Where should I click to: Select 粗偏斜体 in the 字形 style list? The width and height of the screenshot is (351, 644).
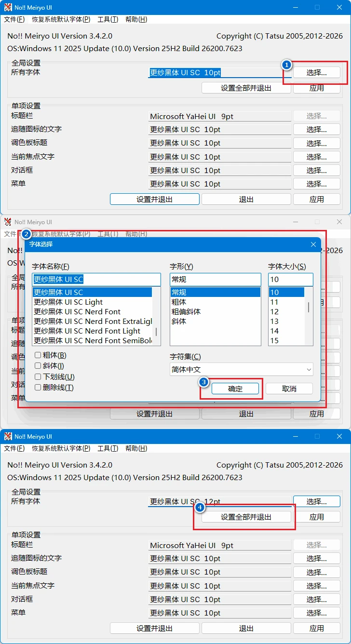point(215,311)
